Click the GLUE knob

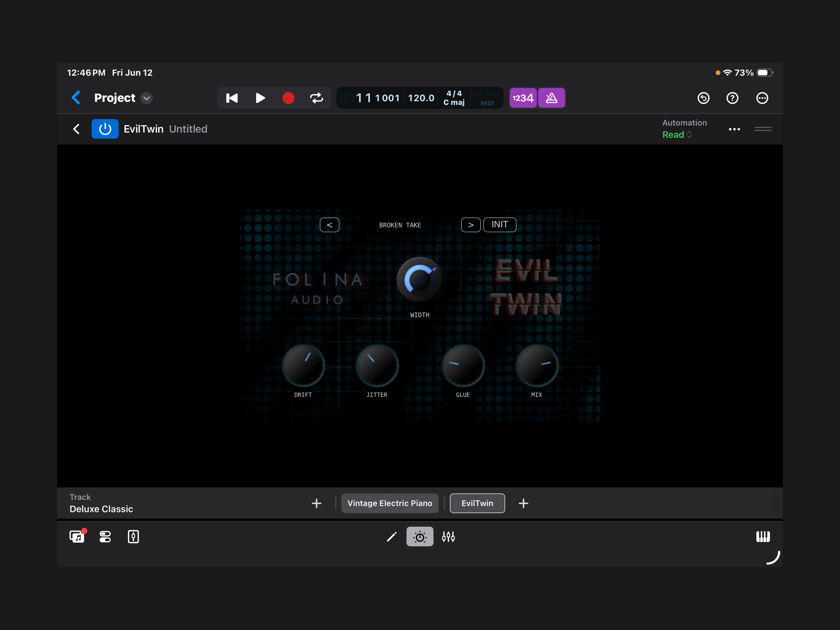(x=463, y=365)
